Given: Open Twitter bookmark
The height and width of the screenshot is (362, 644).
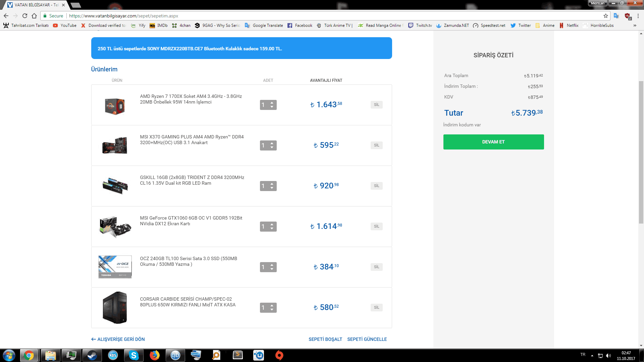Looking at the screenshot, I should 521,25.
